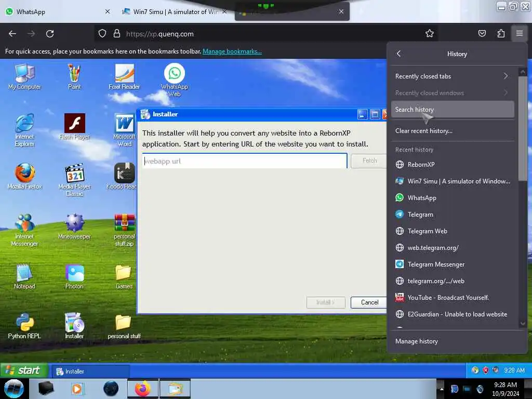This screenshot has width=532, height=399.
Task: Expand Recently closed tabs submenu
Action: point(453,76)
